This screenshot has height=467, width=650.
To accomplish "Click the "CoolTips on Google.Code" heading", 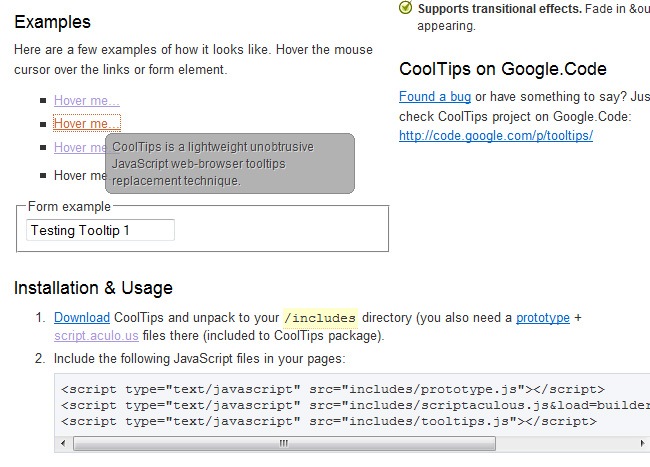I will 503,69.
